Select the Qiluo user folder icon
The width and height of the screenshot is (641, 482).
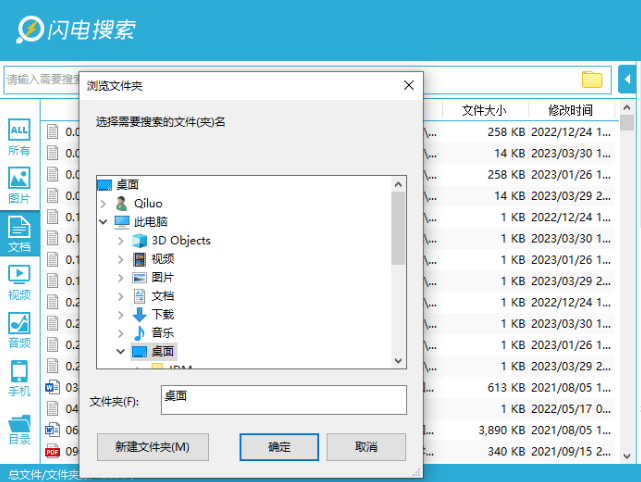click(x=121, y=203)
